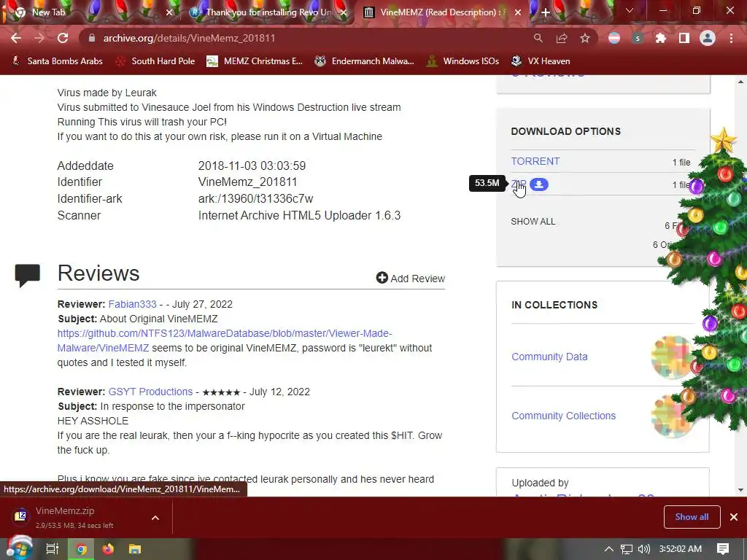Screen dimensions: 747x560
Task: Open the VX Heaven bookmark
Action: coord(541,61)
